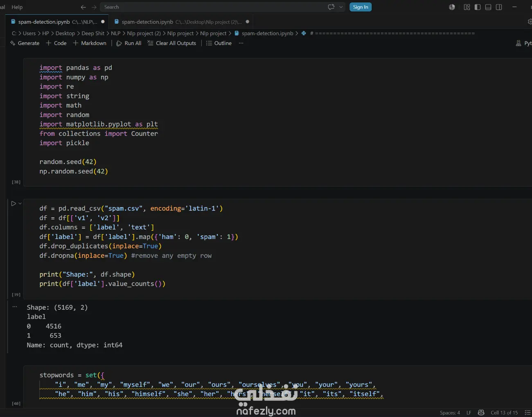
Task: Click the status bar checklist icon
Action: pyautogui.click(x=527, y=412)
